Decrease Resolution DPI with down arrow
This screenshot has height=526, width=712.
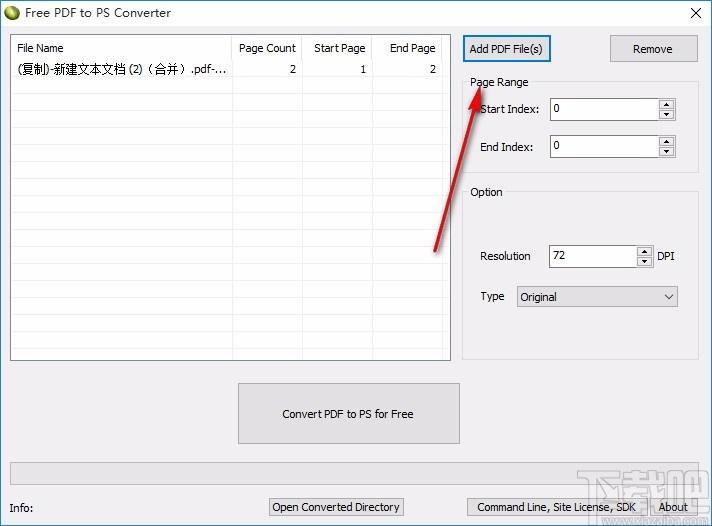tap(644, 262)
